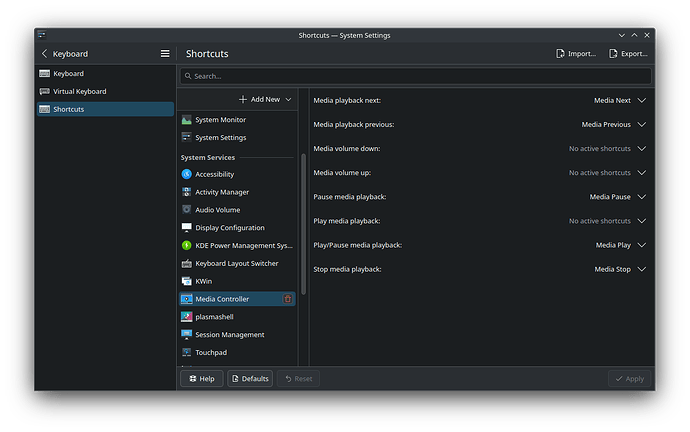Expand Media volume up shortcut
The image size is (690, 432).
click(642, 172)
